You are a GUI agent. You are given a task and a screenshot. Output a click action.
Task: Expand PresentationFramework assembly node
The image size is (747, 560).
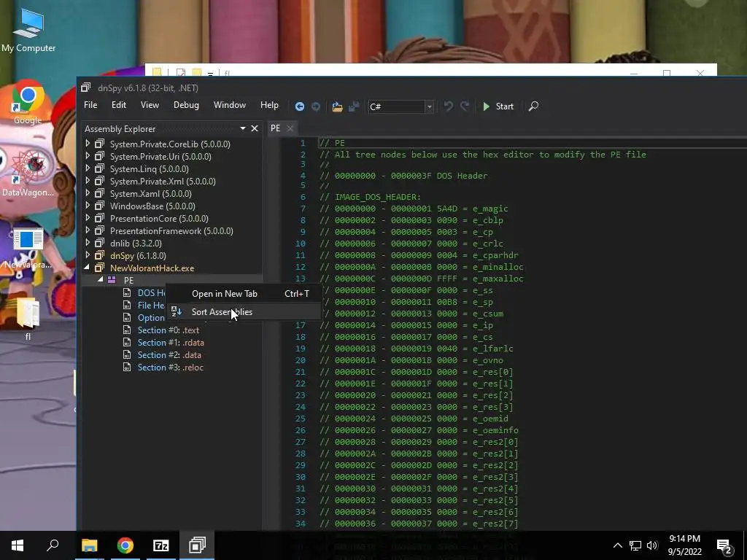pyautogui.click(x=88, y=230)
